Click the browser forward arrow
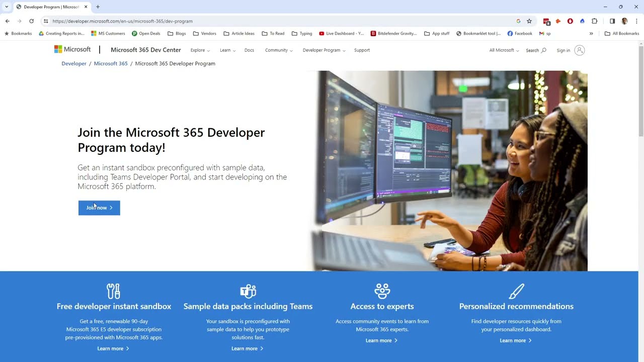 tap(19, 21)
